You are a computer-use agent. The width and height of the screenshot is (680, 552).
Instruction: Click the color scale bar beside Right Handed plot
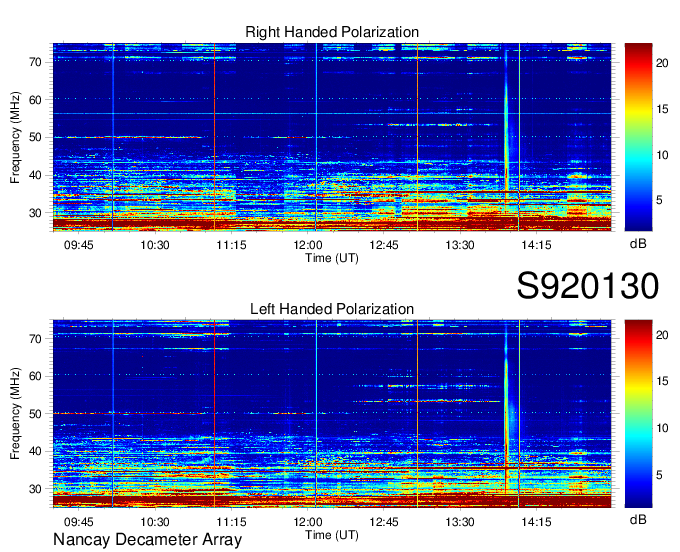tap(638, 137)
